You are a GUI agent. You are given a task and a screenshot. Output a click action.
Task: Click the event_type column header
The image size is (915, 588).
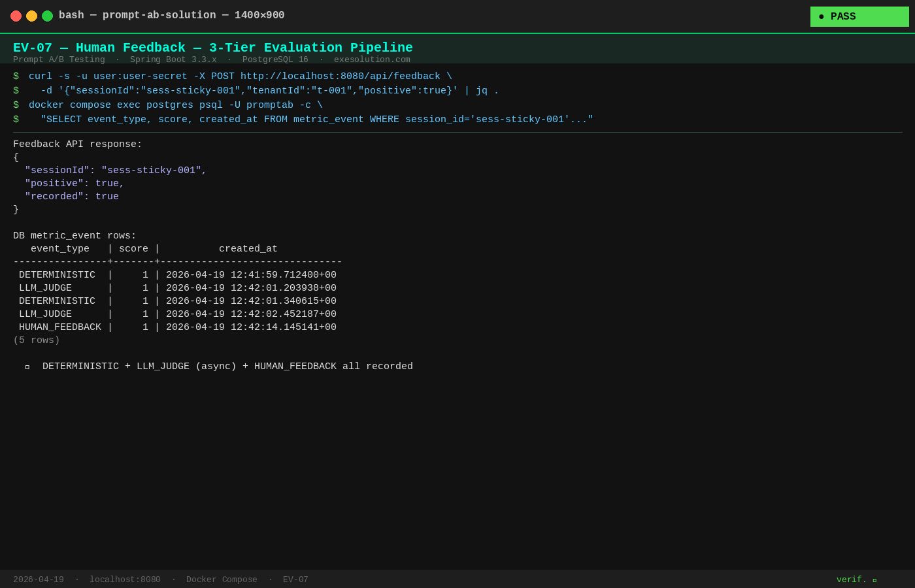[x=60, y=249]
